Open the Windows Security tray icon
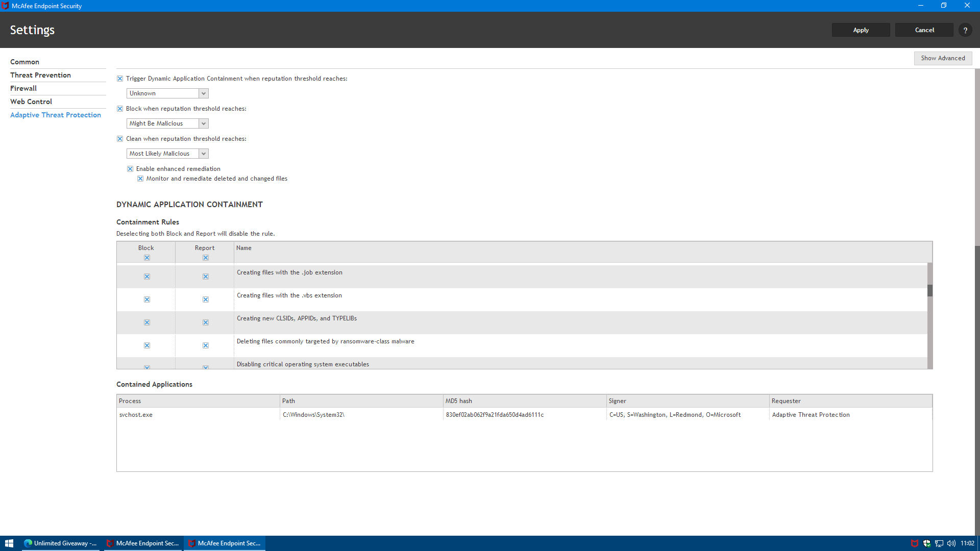This screenshot has width=980, height=551. pyautogui.click(x=926, y=543)
